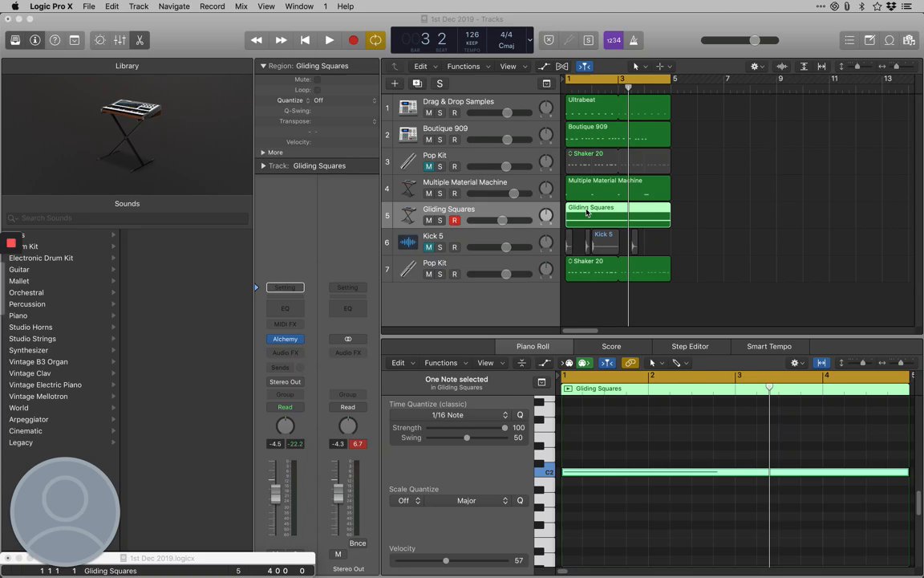Show automation in tracks area
The height and width of the screenshot is (578, 924).
point(543,67)
